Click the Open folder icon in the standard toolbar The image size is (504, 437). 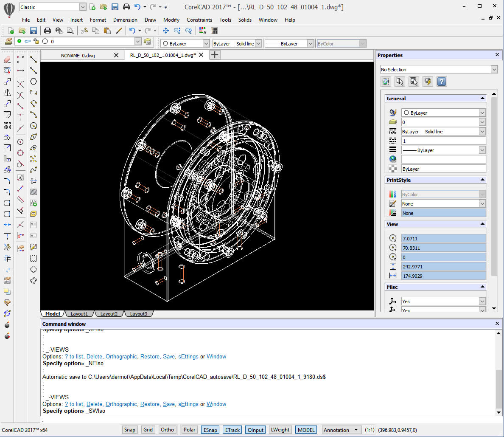click(22, 31)
